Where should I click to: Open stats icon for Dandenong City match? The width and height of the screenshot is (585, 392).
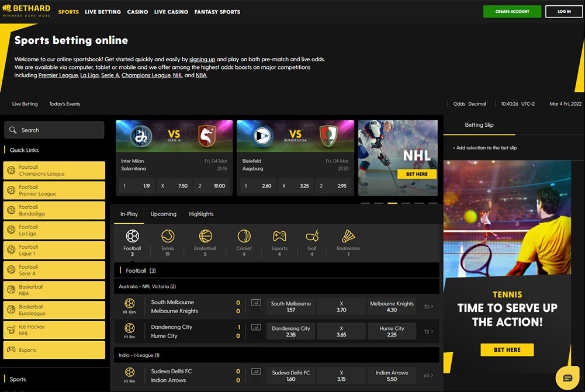[x=256, y=327]
